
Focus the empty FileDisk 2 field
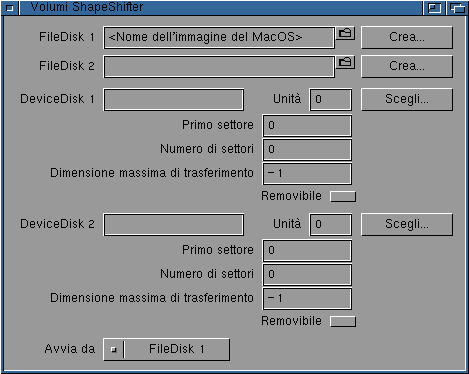point(219,66)
